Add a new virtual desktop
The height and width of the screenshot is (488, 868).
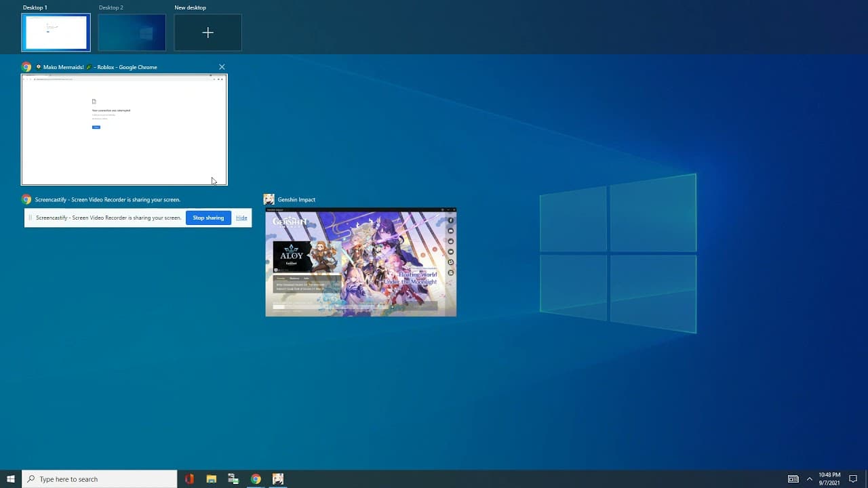click(x=208, y=33)
